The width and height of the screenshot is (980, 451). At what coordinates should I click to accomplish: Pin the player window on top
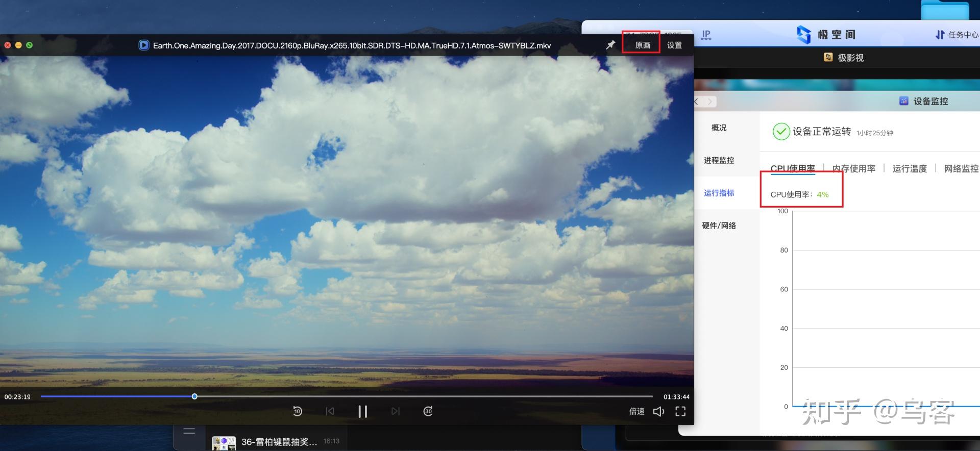pos(610,45)
